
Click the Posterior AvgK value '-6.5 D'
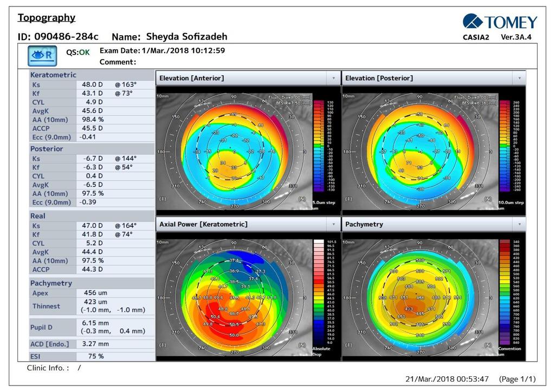click(93, 185)
